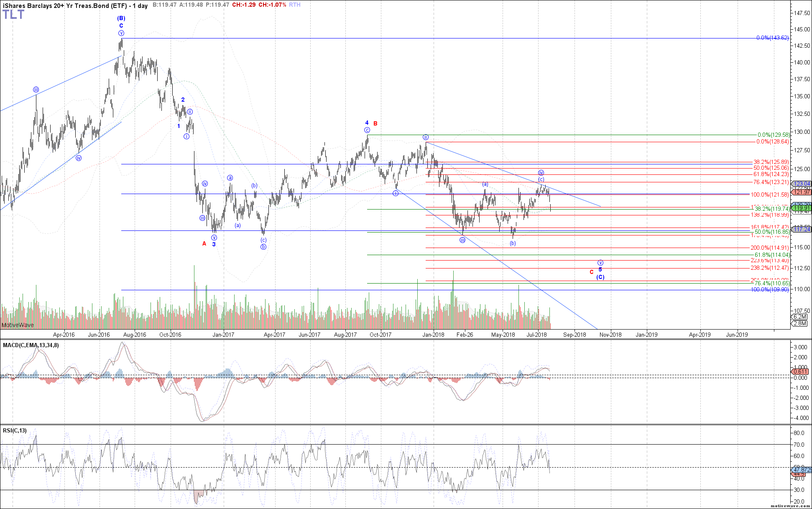
Task: Click the Apr-2016 date axis label
Action: pyautogui.click(x=64, y=335)
